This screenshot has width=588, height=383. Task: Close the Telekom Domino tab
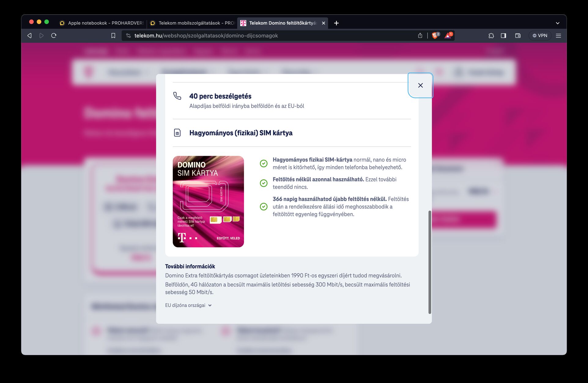324,23
